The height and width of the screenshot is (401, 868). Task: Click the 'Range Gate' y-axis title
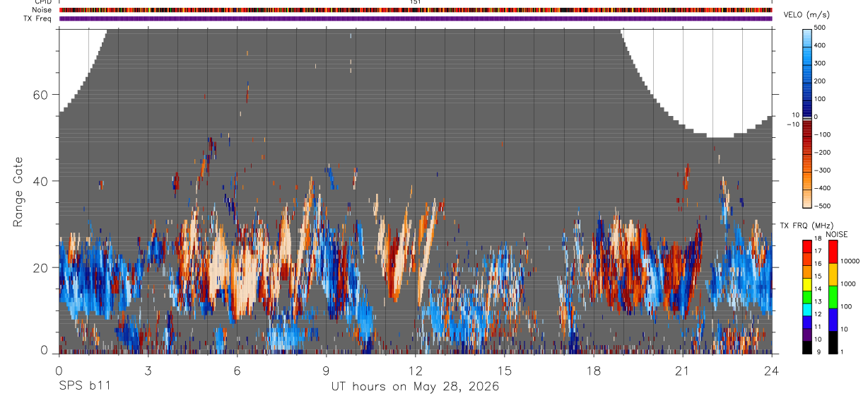(x=19, y=192)
